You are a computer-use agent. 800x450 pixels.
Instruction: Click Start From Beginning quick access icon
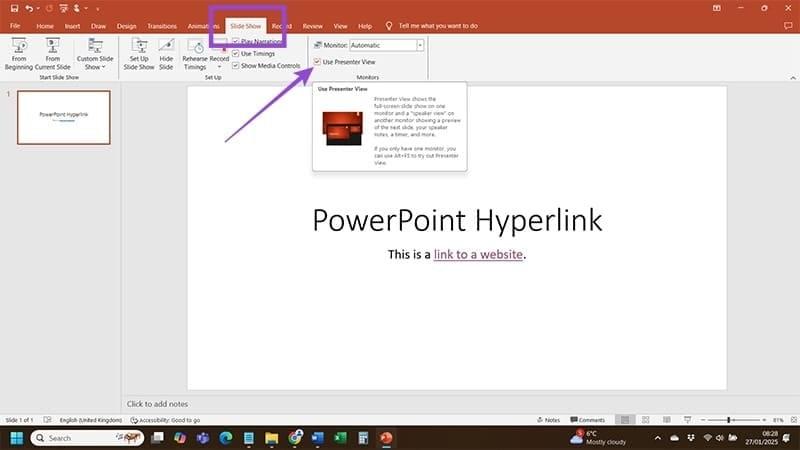pyautogui.click(x=63, y=8)
